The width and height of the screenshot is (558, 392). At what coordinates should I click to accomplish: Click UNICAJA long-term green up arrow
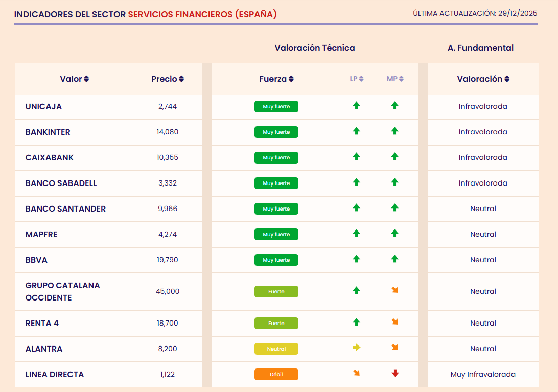click(x=356, y=106)
